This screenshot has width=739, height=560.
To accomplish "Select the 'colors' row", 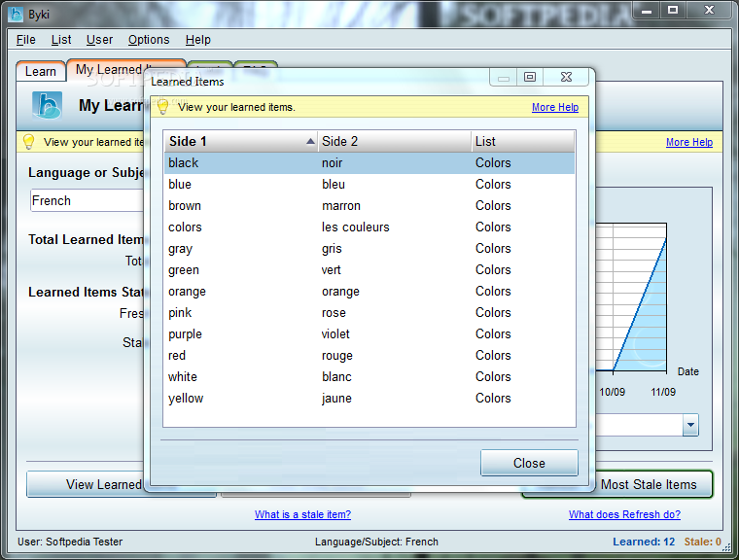I will (369, 227).
